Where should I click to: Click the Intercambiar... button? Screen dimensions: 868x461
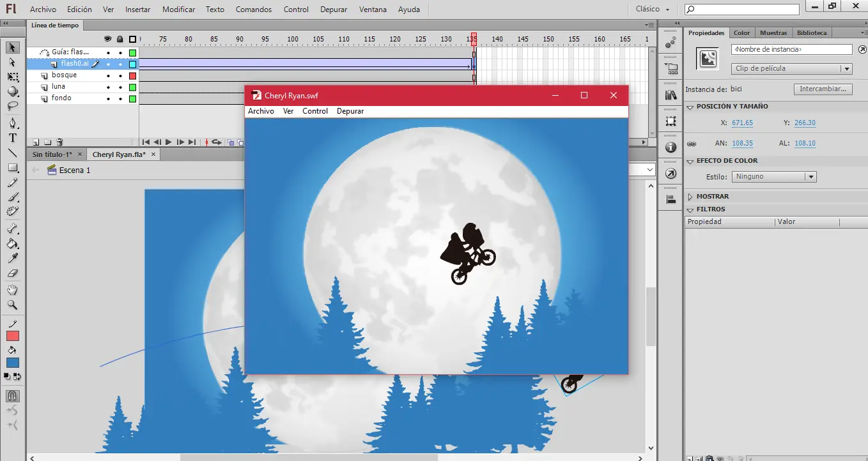coord(823,89)
